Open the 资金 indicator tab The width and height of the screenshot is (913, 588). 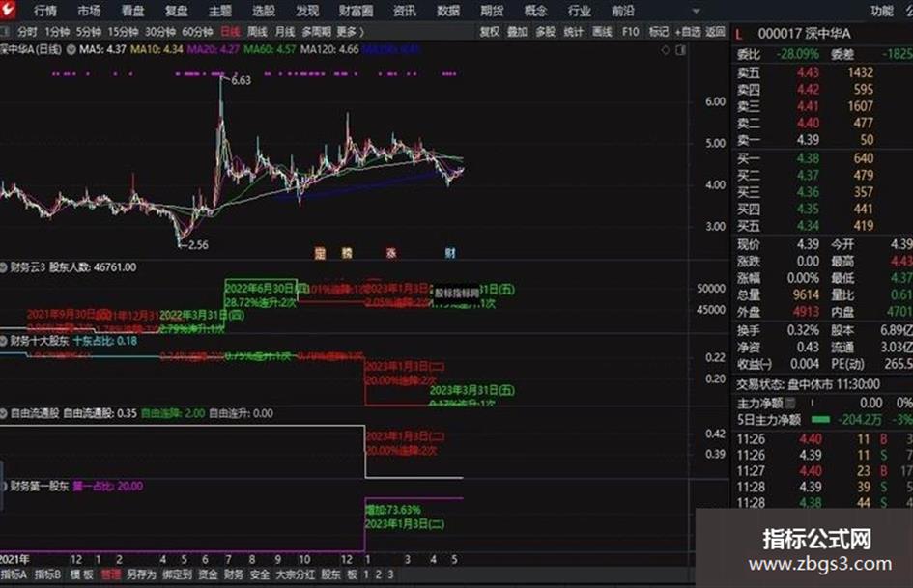coord(208,574)
